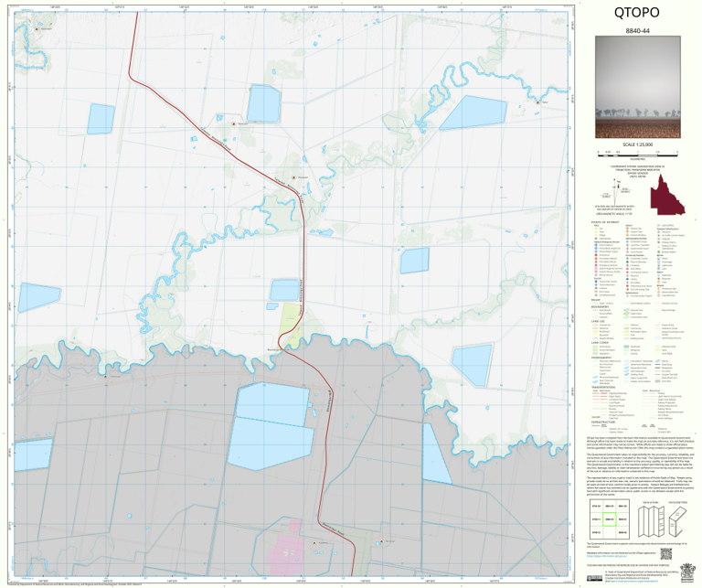
Task: Click the SCALE 1:25,000 label
Action: pos(637,144)
